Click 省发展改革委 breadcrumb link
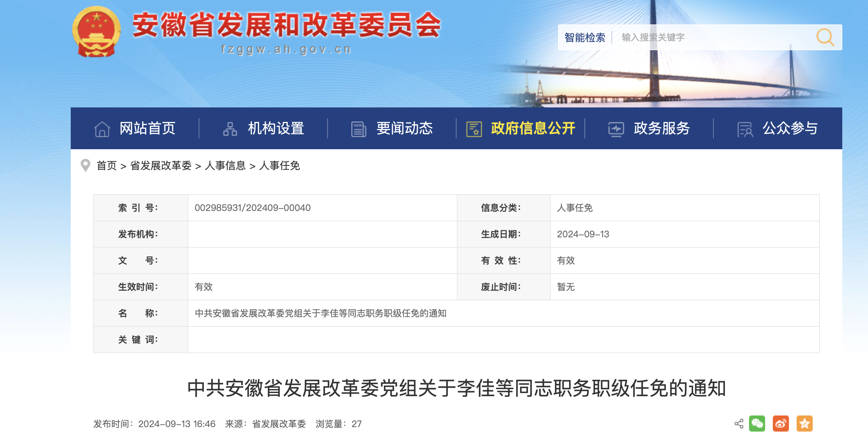 (x=161, y=166)
